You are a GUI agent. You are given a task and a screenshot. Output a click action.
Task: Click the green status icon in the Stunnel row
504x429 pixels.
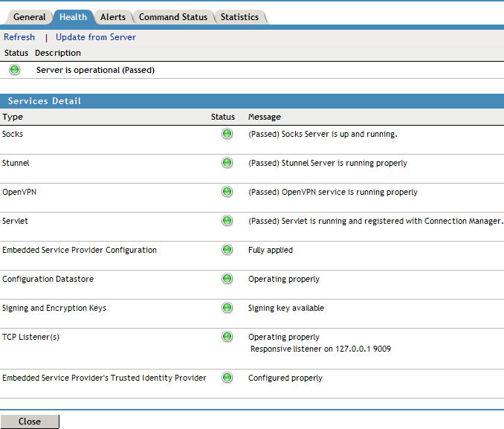tap(227, 162)
